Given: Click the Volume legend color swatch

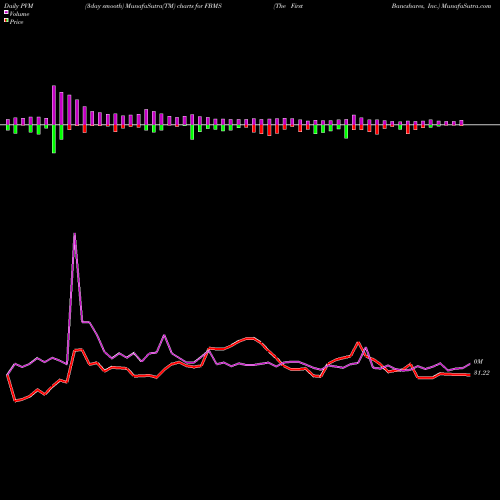Looking at the screenshot, I should point(6,13).
